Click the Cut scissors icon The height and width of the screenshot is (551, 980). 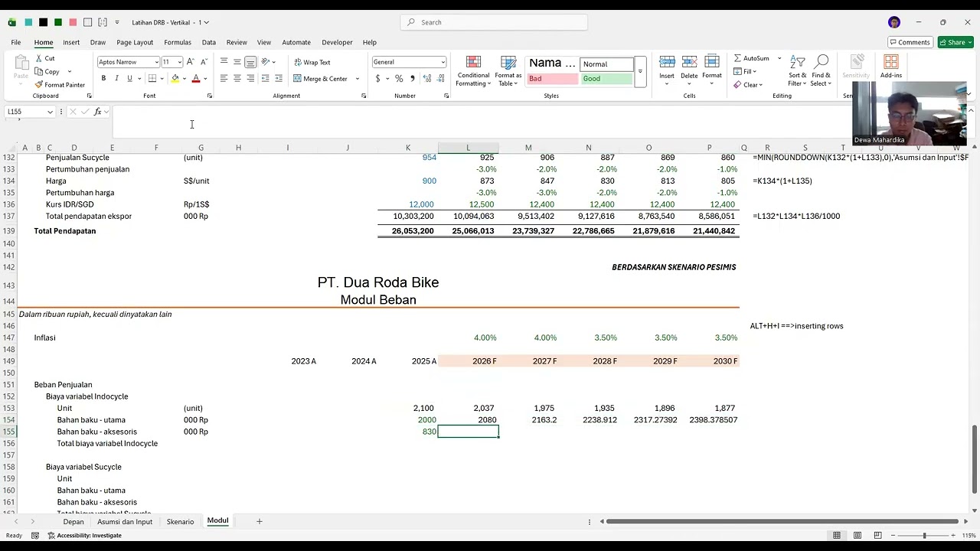[38, 58]
